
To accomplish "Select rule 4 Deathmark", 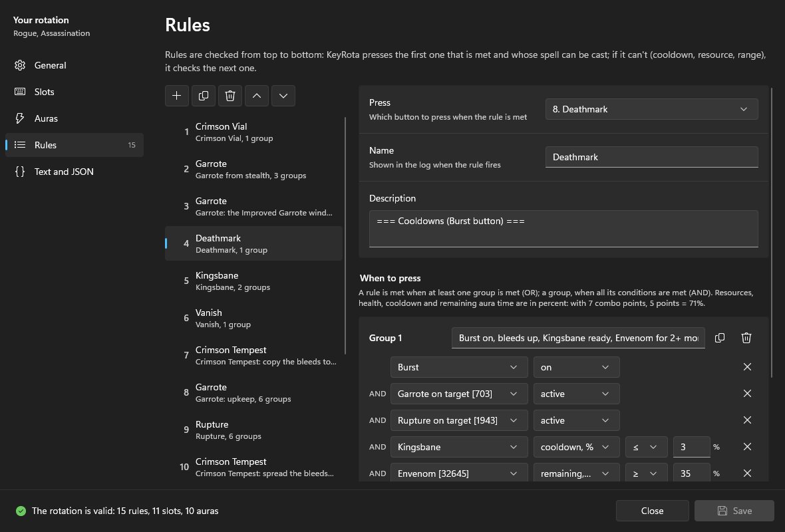I will pyautogui.click(x=254, y=243).
